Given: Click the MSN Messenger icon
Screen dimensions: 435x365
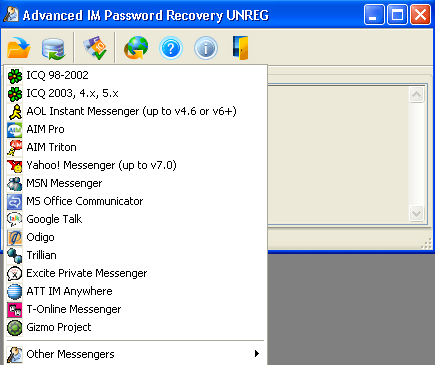Looking at the screenshot, I should 15,184.
